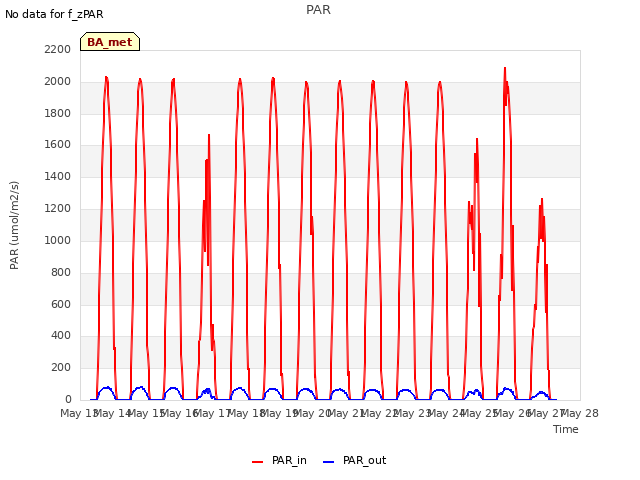This screenshot has height=480, width=640.
Task: Click the May 28 x-axis tick label
Action: click(x=580, y=413)
